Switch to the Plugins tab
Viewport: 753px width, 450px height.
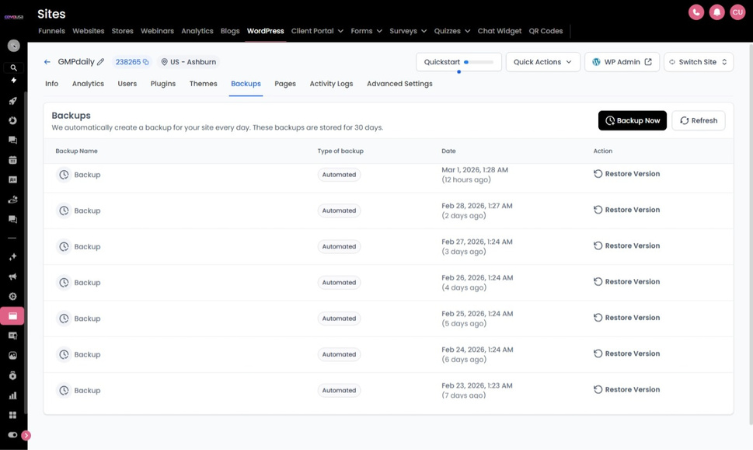pos(163,84)
